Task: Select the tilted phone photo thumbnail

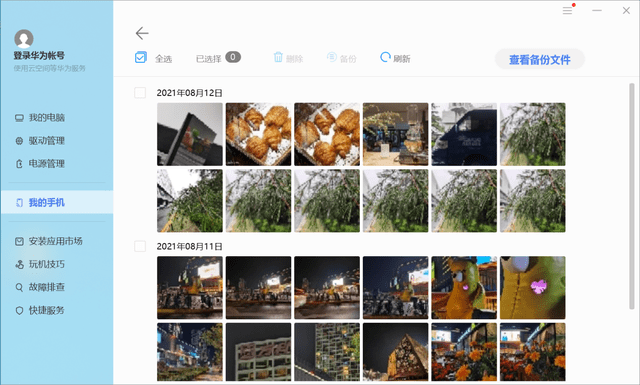Action: [190, 134]
